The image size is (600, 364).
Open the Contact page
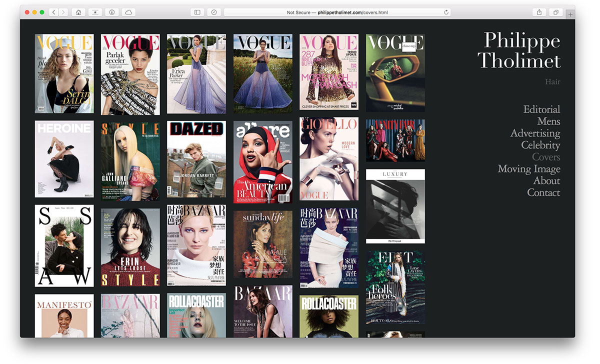point(543,193)
